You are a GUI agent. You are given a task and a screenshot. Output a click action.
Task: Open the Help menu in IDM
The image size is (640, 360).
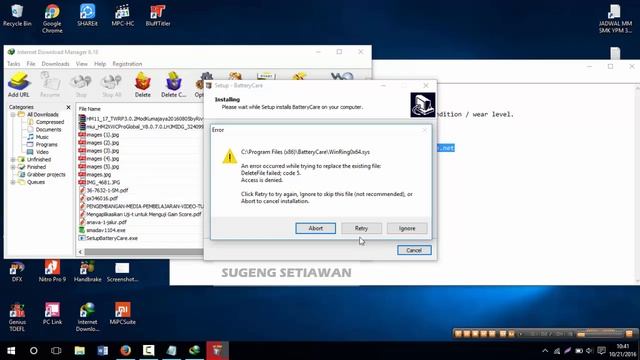tap(100, 64)
